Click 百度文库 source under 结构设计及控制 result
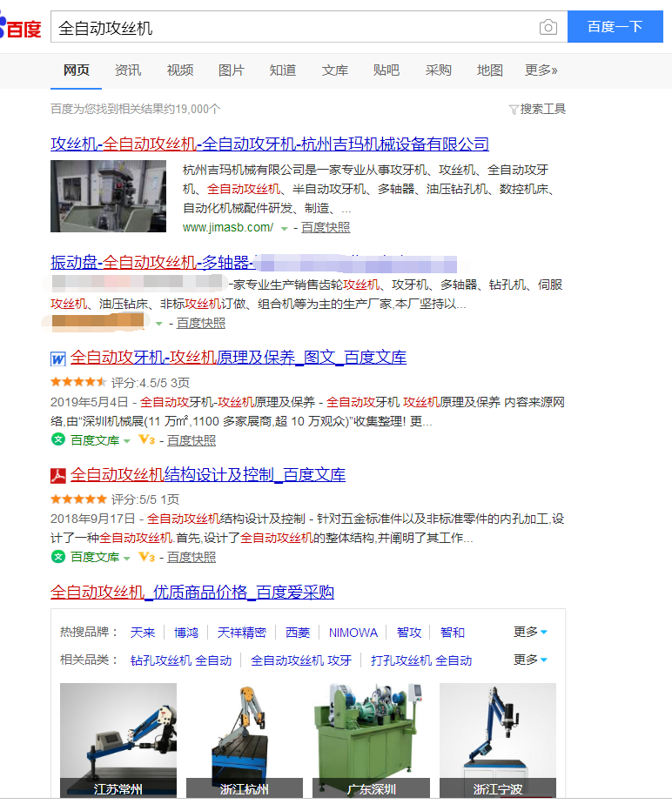The width and height of the screenshot is (672, 804). coord(95,558)
